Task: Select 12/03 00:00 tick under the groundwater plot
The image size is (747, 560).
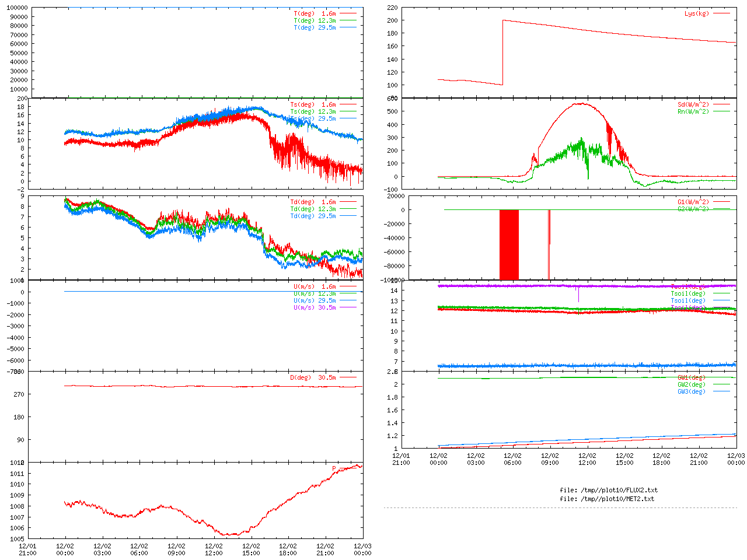Action: point(736,459)
